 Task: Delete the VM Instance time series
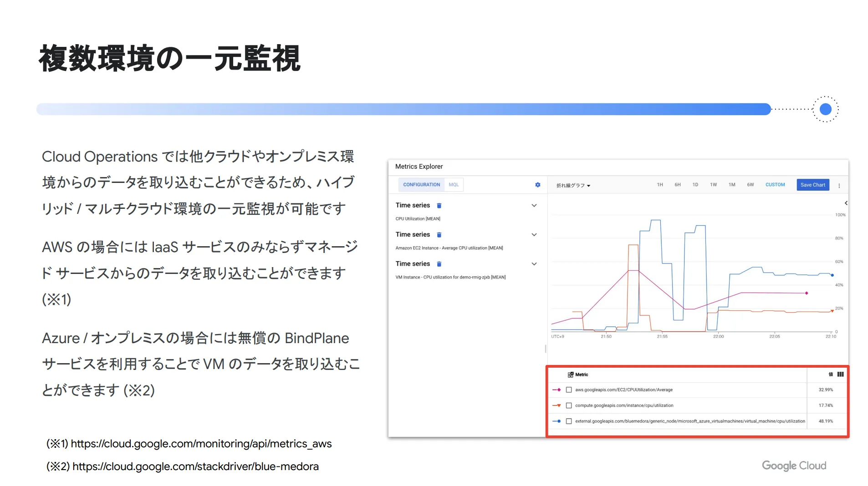point(439,264)
